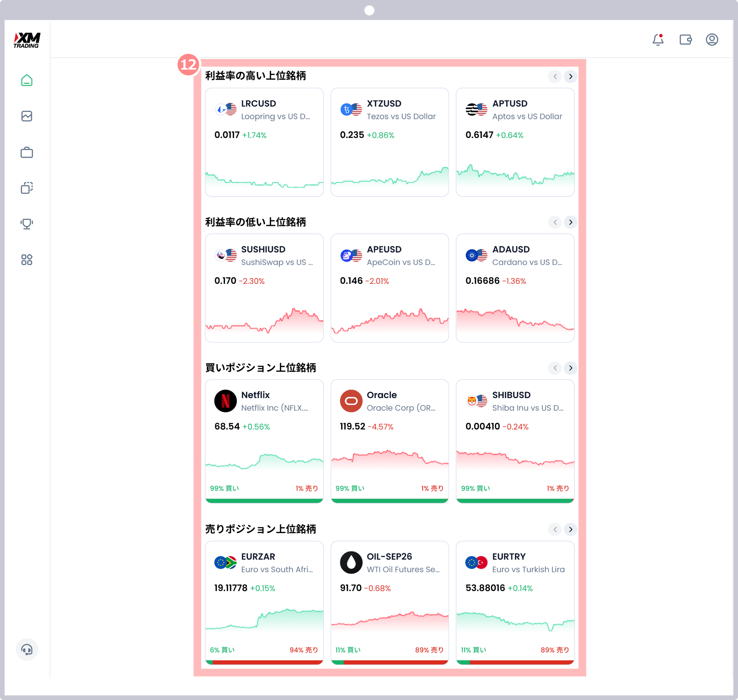Open the user profile icon
Screen dimensions: 738x700
tap(712, 40)
